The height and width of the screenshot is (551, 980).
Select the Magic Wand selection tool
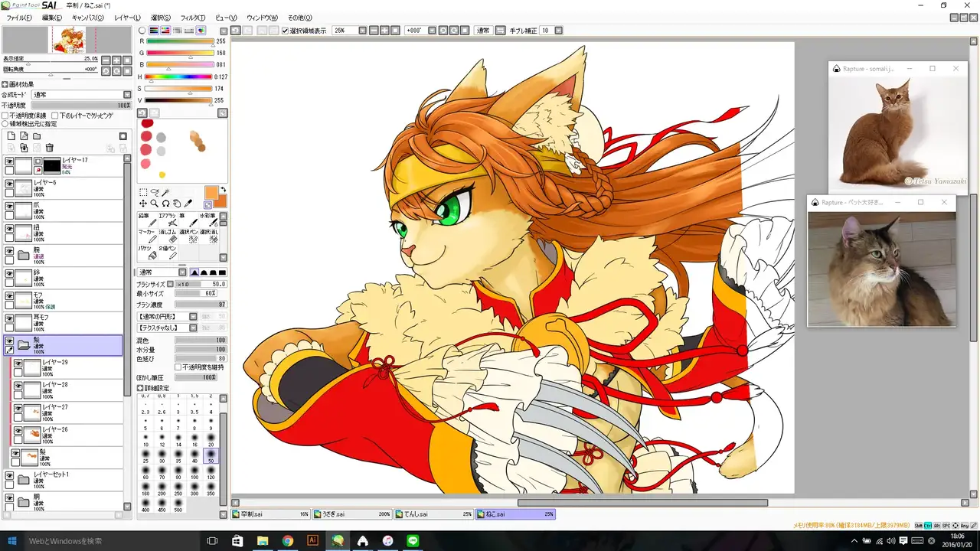pos(165,193)
